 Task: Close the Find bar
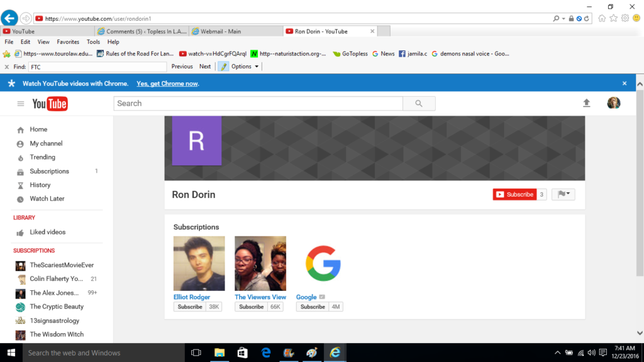[6, 67]
